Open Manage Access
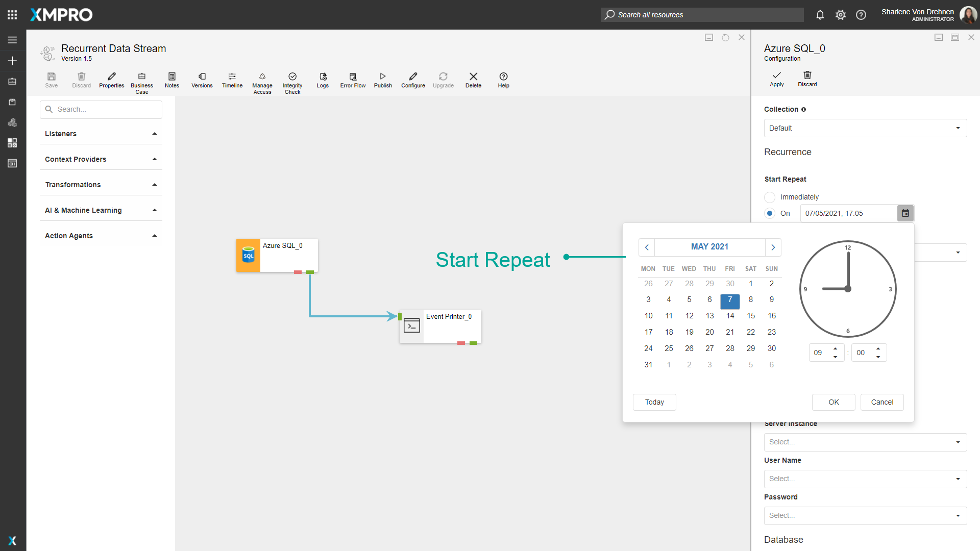The height and width of the screenshot is (551, 980). coord(262,83)
